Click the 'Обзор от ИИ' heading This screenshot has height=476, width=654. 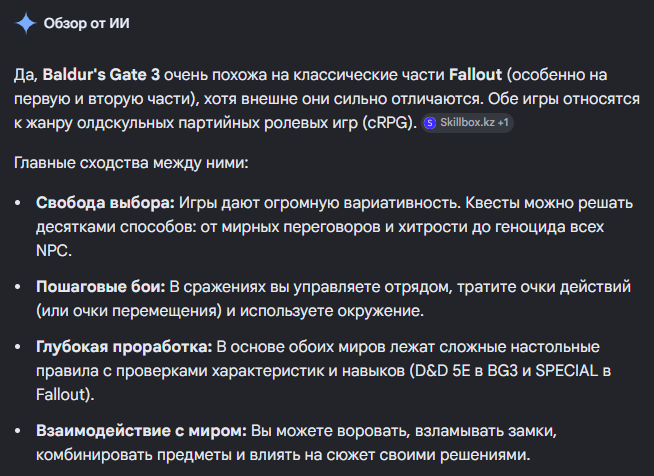point(87,23)
